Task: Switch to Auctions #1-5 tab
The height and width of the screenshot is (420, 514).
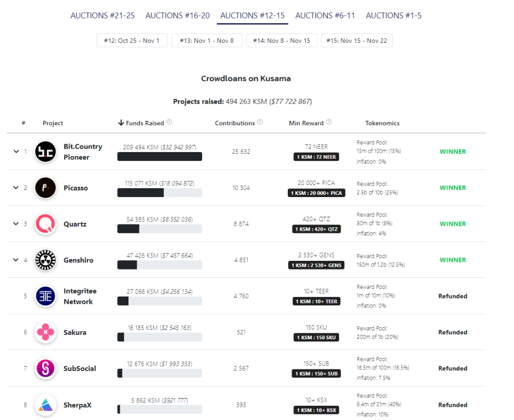Action: pyautogui.click(x=394, y=15)
